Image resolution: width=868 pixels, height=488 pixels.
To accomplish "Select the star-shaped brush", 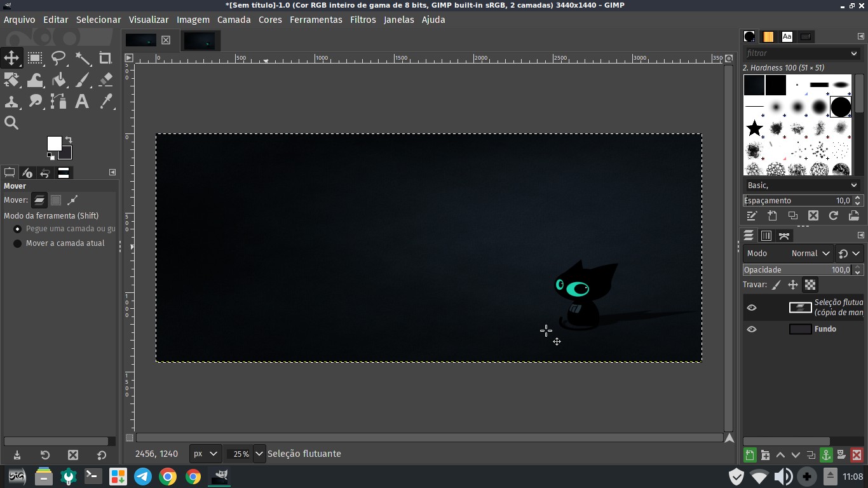I will [x=754, y=128].
